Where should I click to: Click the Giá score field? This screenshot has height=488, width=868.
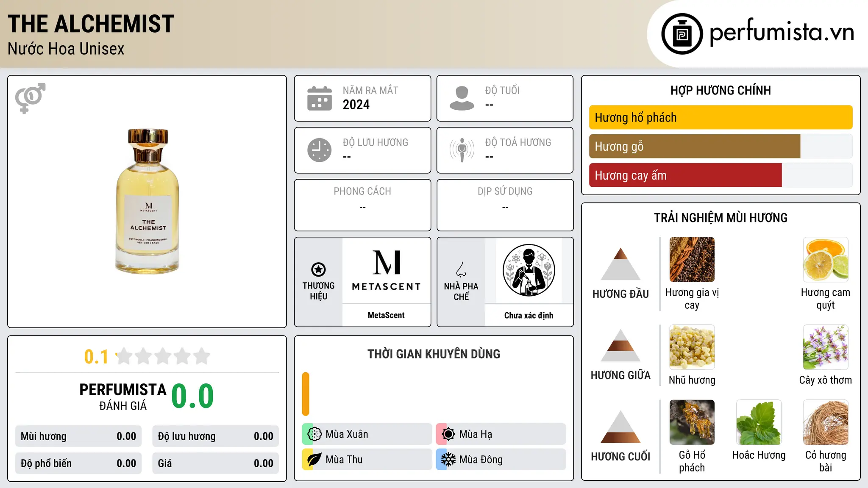(215, 463)
